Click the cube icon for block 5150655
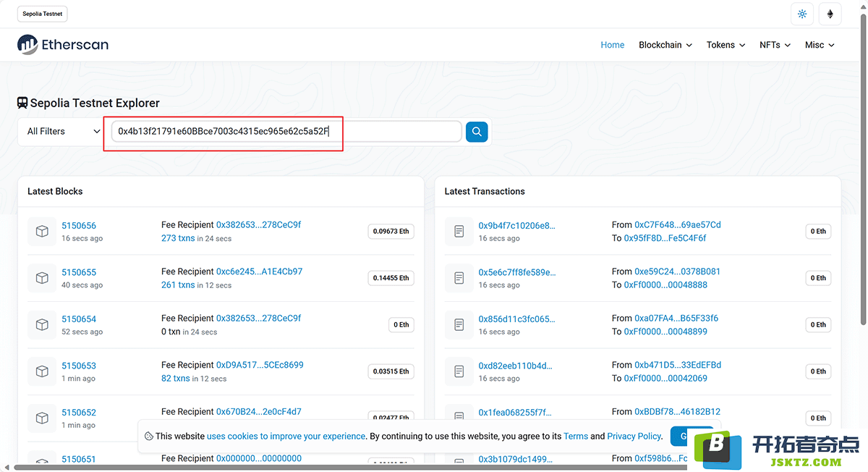This screenshot has height=472, width=868. click(42, 278)
